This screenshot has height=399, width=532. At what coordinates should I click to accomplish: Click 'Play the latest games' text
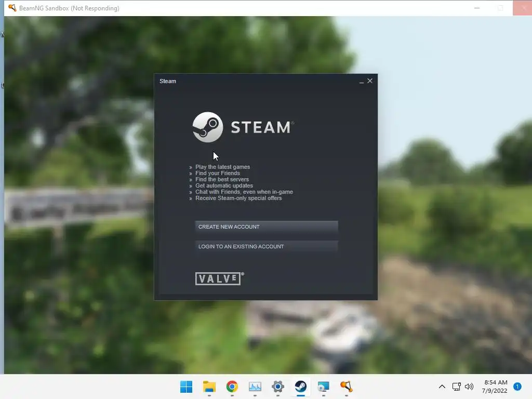tap(222, 167)
